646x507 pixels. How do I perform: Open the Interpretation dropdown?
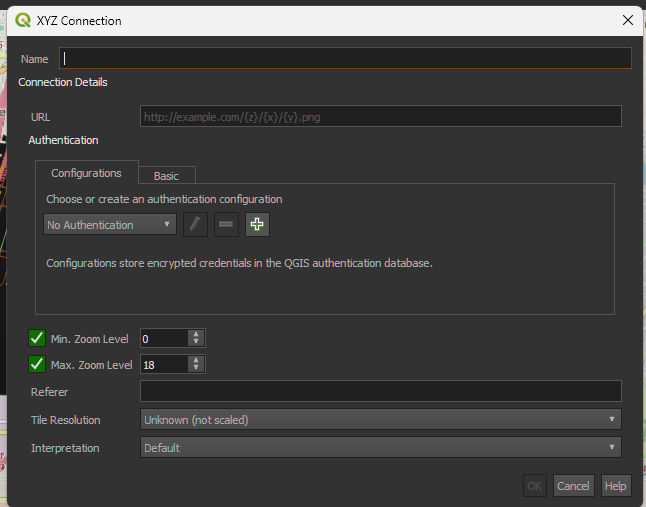tap(380, 448)
